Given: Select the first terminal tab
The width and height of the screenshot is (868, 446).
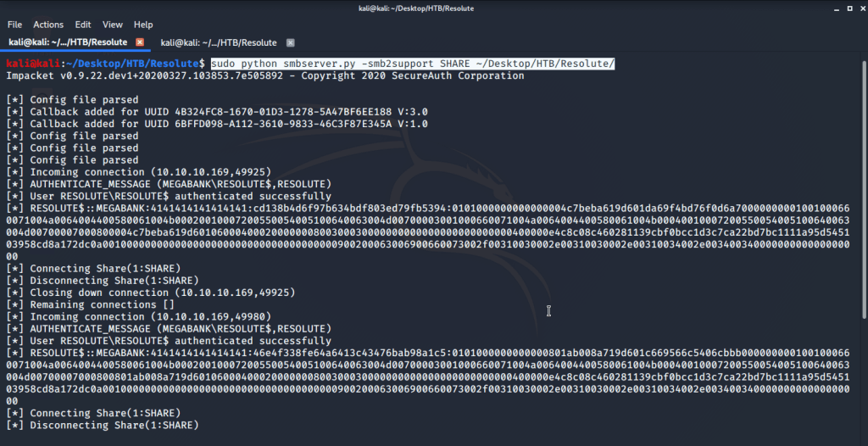Looking at the screenshot, I should point(68,42).
